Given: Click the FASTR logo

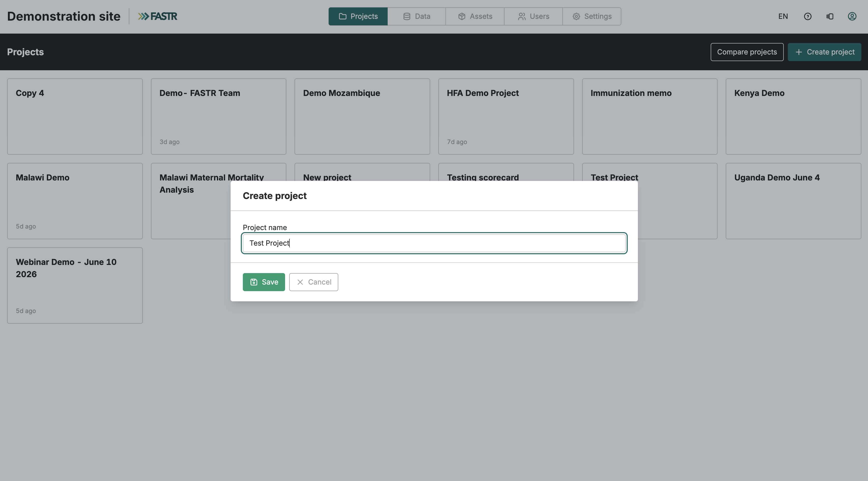Looking at the screenshot, I should (x=157, y=16).
